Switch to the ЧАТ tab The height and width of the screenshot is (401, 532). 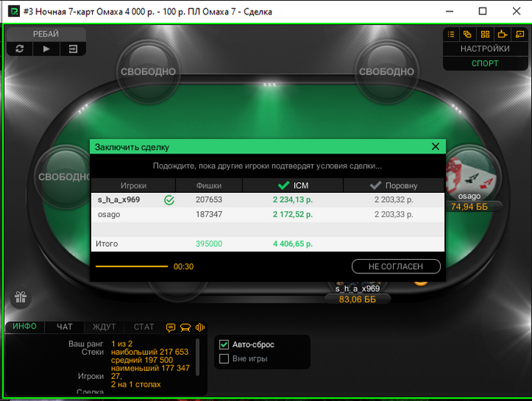point(65,327)
